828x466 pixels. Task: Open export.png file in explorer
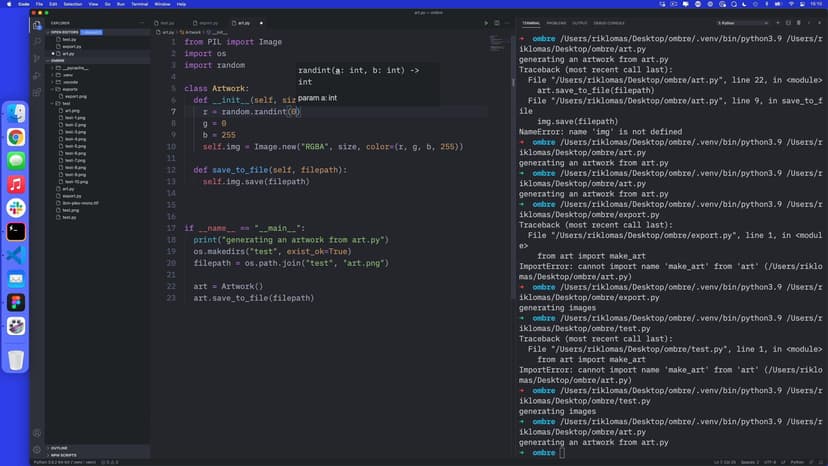pyautogui.click(x=75, y=96)
